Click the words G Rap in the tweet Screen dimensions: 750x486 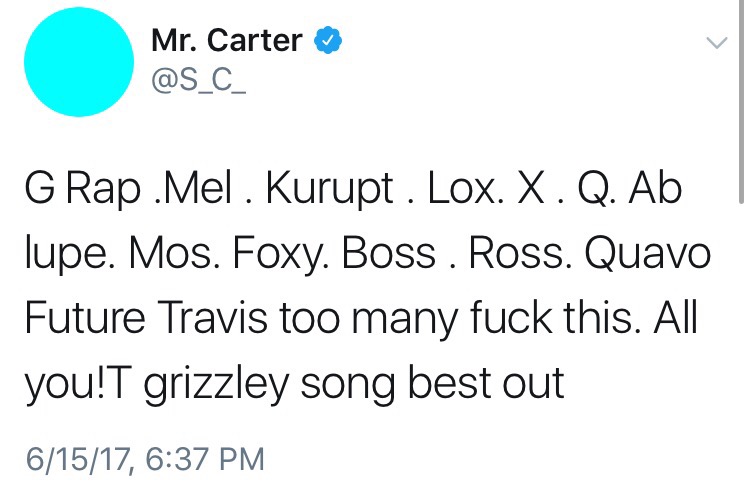(83, 190)
